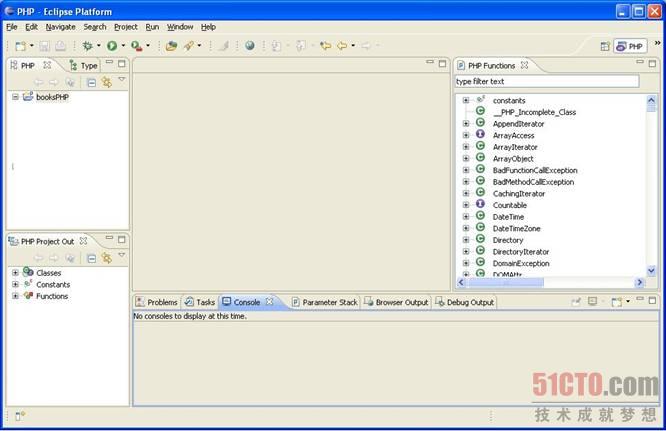The height and width of the screenshot is (431, 666).
Task: Toggle Link with Editor in PHP Explorer
Action: pos(107,82)
